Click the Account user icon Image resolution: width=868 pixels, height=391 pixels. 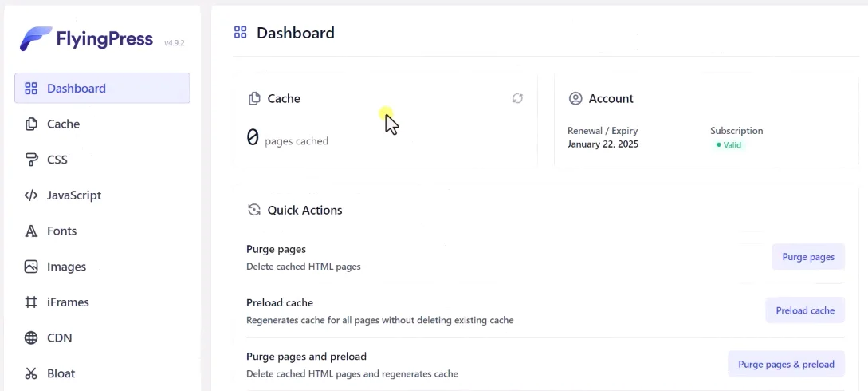coord(575,98)
